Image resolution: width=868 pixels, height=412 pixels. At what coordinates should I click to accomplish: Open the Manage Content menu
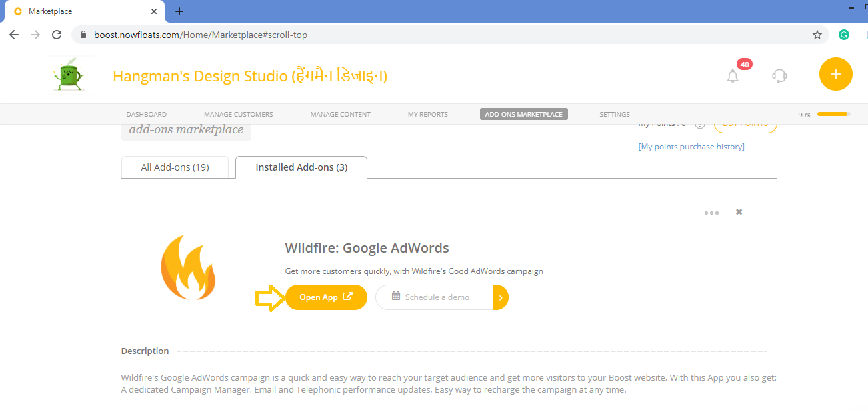click(341, 115)
